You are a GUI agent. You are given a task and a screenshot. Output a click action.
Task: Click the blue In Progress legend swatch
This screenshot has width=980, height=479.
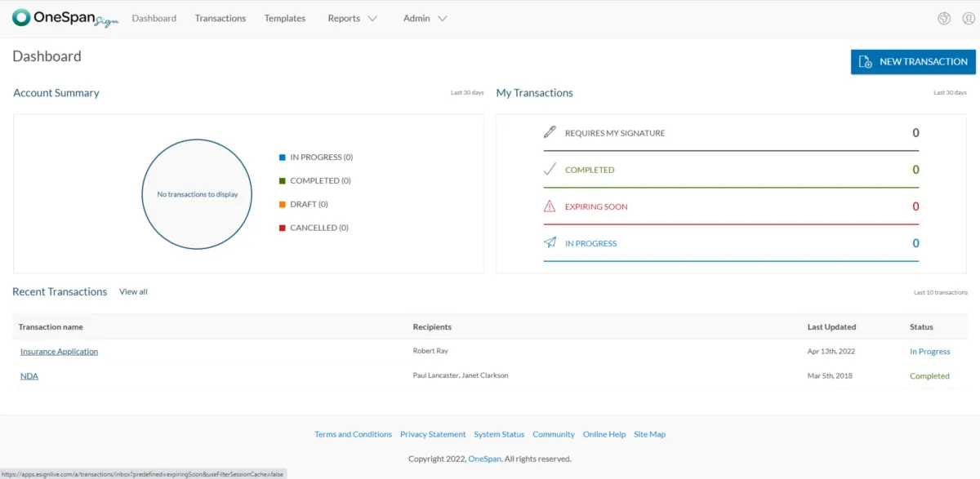pos(283,157)
